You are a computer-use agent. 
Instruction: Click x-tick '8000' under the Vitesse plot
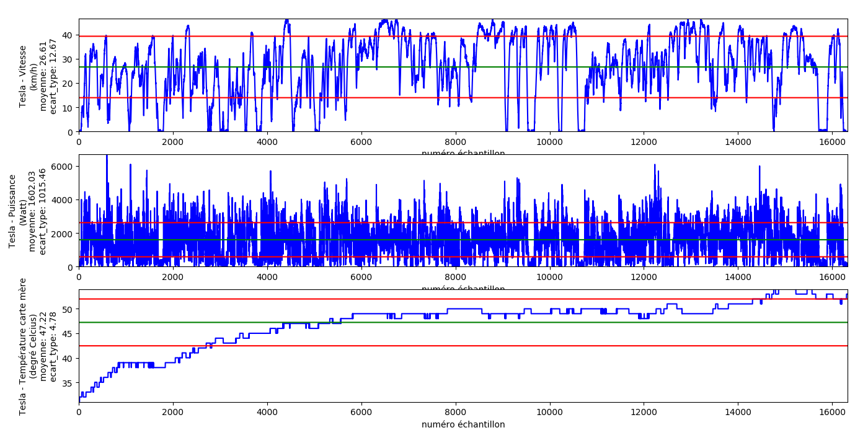pos(456,141)
